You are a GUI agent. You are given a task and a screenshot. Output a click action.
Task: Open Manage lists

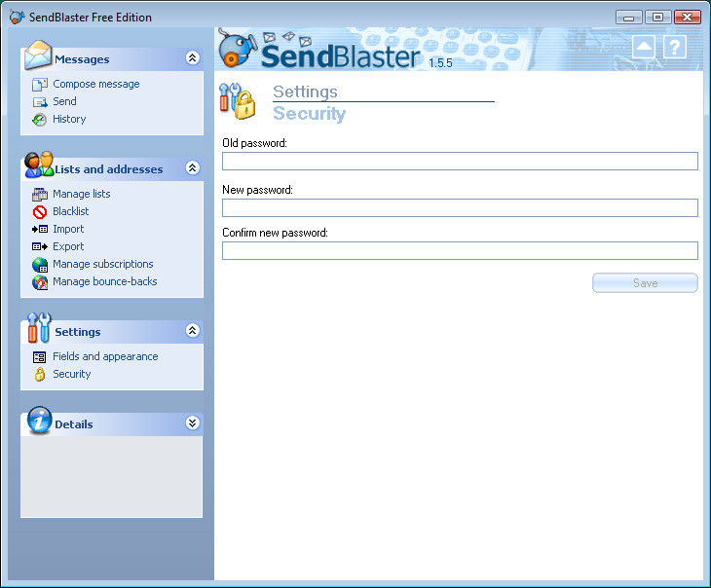click(x=82, y=194)
